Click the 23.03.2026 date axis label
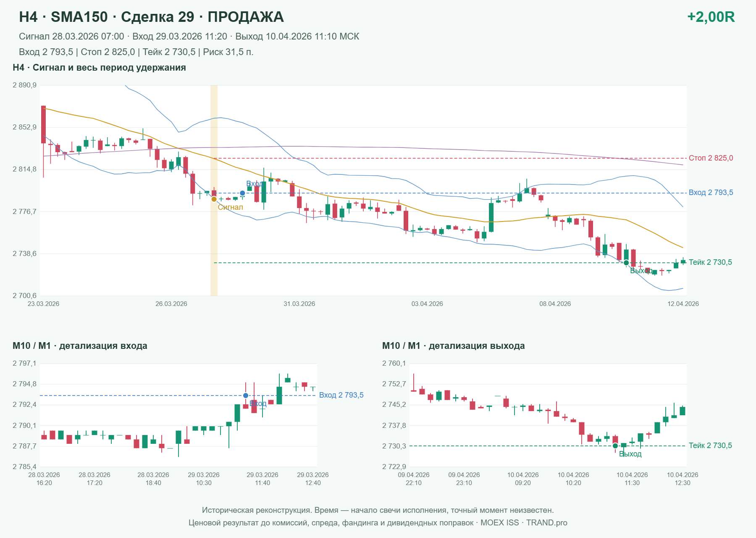Viewport: 756px width, 538px height. [x=43, y=304]
